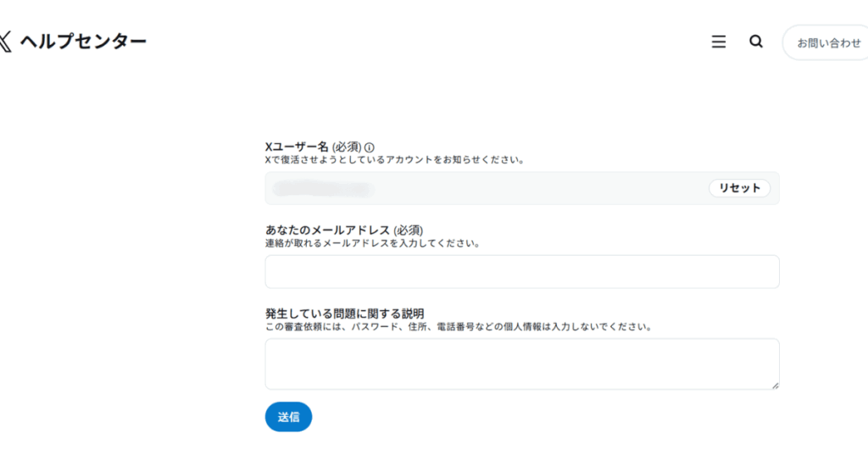Click text Xで復活させようとしているアカウントをお知らせください

pyautogui.click(x=395, y=160)
